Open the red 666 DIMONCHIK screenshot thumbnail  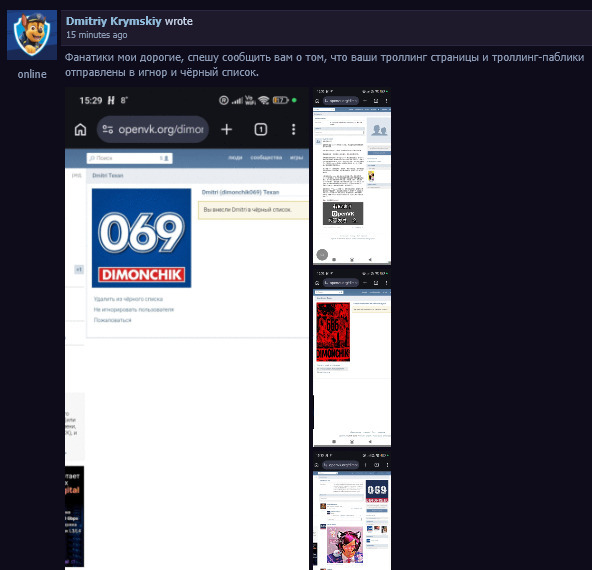[352, 358]
